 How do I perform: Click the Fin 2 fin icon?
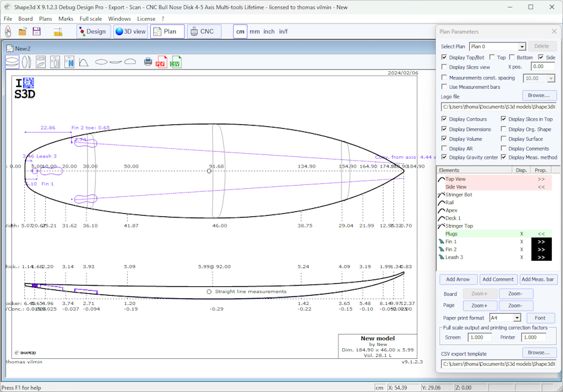click(441, 249)
